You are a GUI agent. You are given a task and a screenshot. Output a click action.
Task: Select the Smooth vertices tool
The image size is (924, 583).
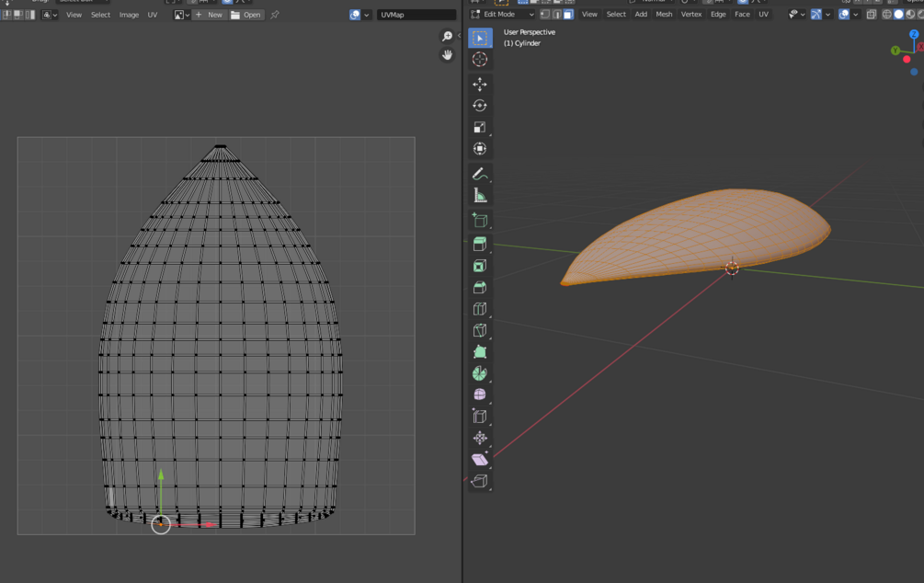coord(480,394)
